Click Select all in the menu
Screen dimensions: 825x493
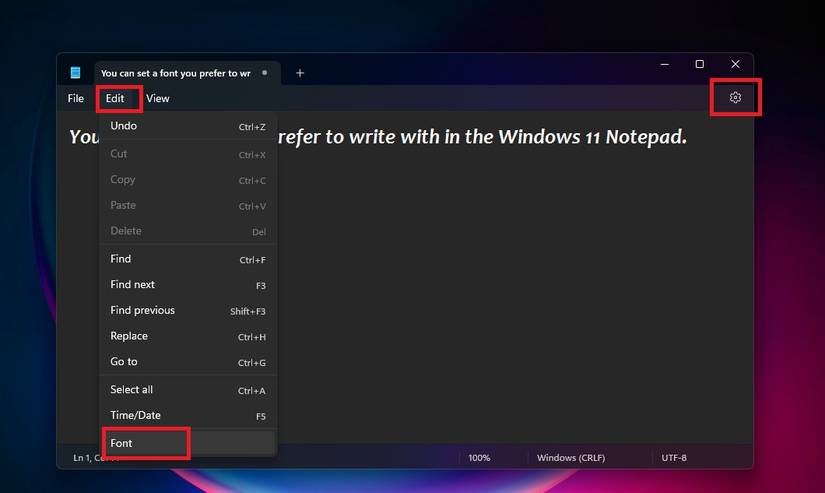point(188,390)
